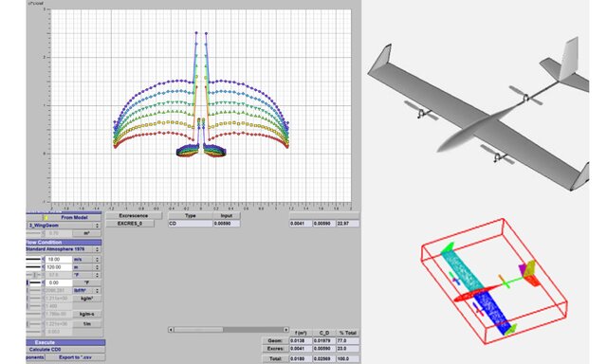Click the Total f value 0.0180

(x=301, y=358)
